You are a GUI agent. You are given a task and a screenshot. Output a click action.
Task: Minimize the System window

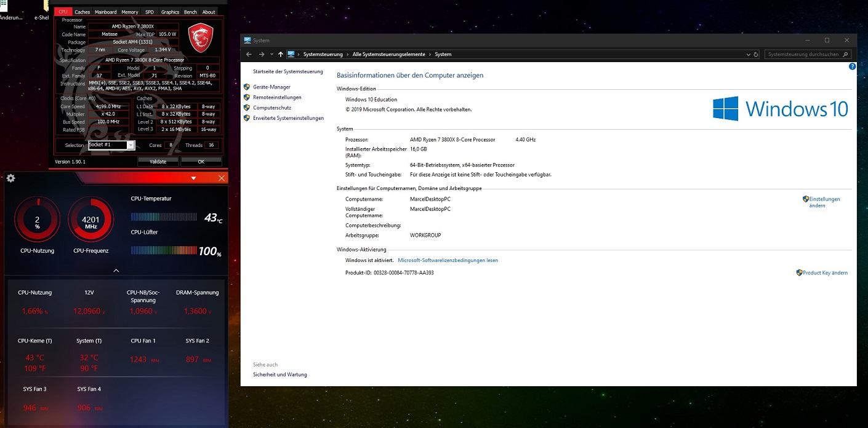[806, 40]
